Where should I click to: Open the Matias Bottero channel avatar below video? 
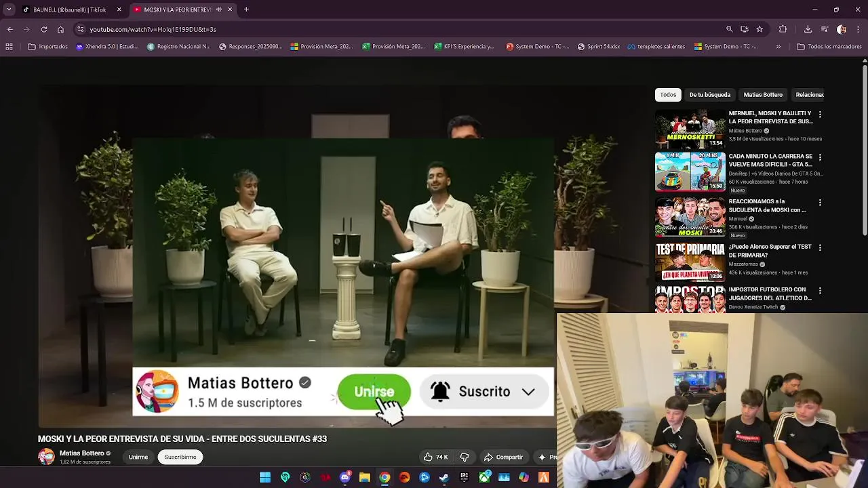coord(46,457)
